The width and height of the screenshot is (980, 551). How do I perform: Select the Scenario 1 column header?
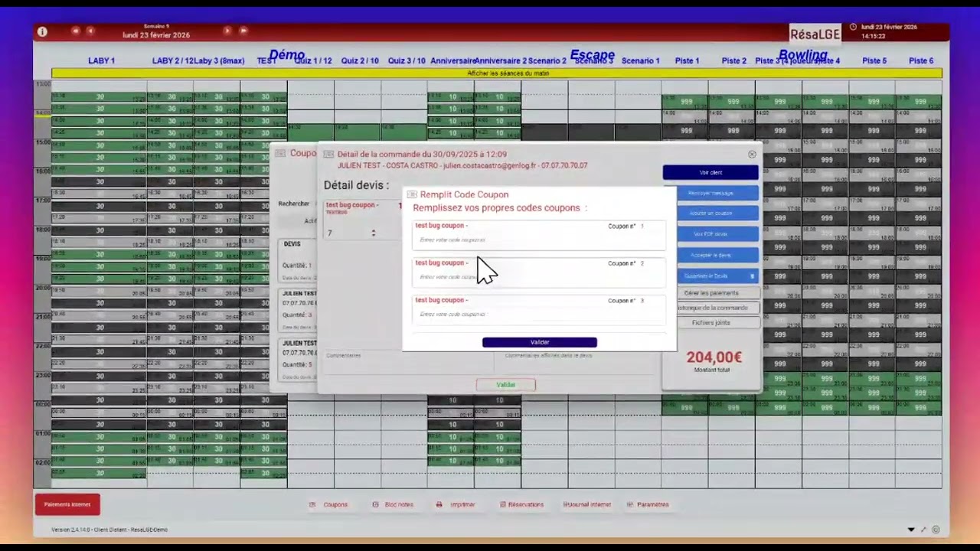(640, 60)
